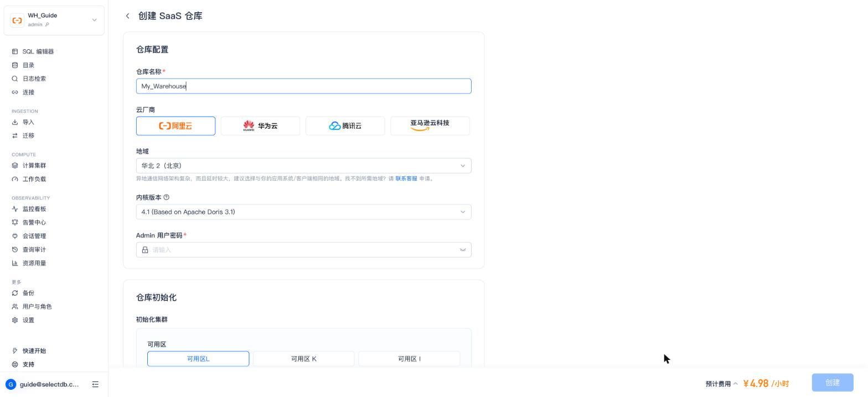The image size is (868, 397).
Task: Expand the 地域 region dropdown
Action: click(303, 166)
